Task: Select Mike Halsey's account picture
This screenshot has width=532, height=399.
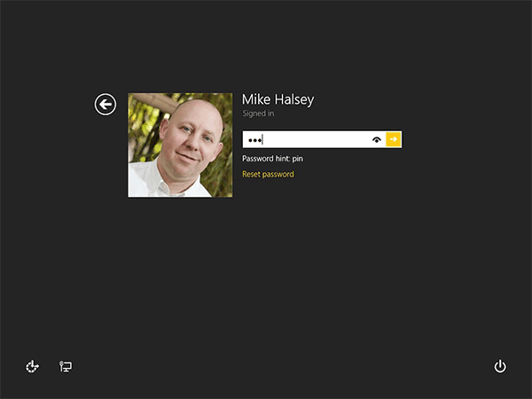Action: coord(180,145)
